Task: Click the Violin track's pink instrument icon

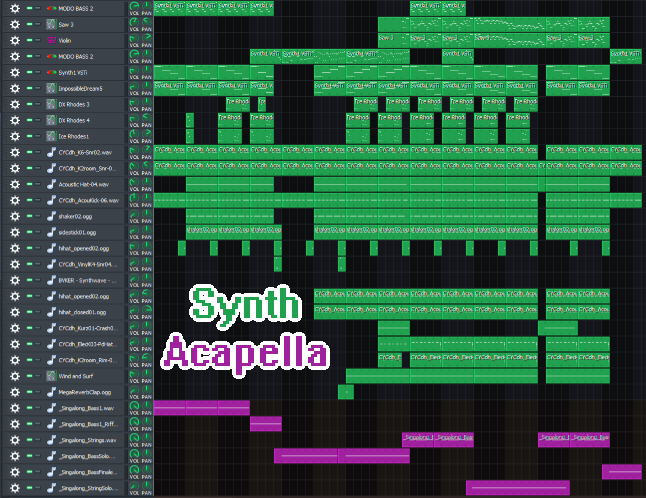Action: [51, 40]
